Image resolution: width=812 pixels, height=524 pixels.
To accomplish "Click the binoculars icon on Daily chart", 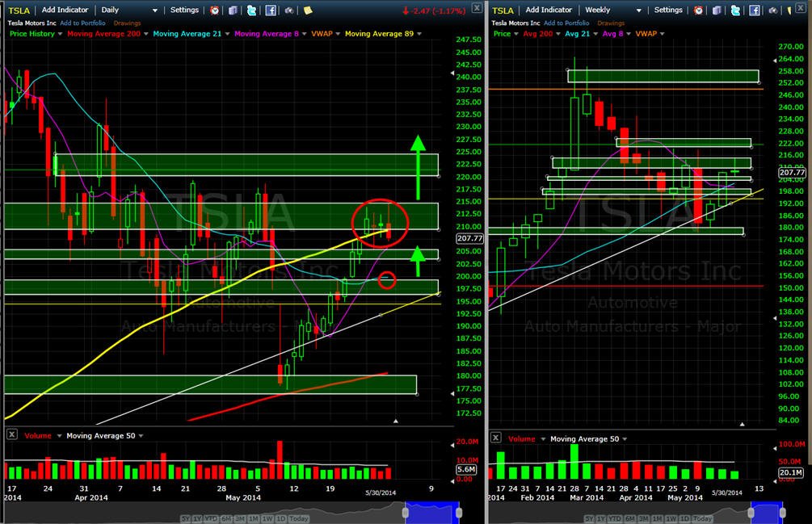I will pos(289,10).
